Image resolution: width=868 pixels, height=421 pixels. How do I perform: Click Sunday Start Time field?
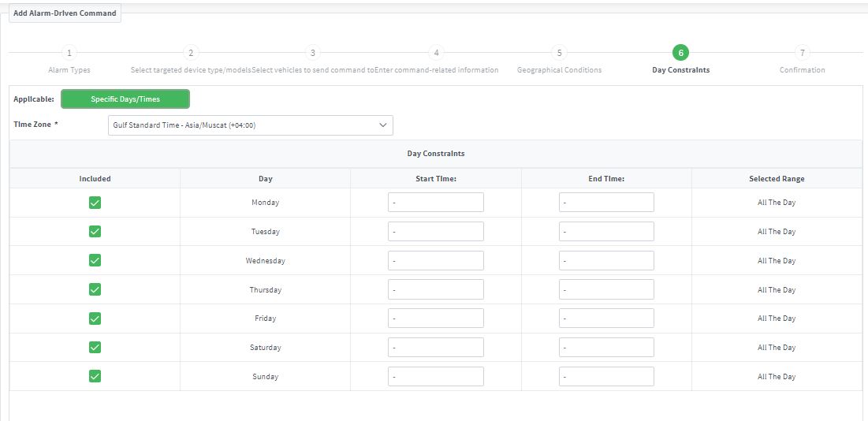tap(436, 376)
